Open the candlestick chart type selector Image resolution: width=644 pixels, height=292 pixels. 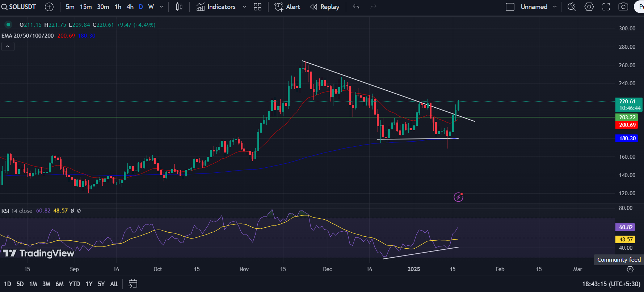179,7
